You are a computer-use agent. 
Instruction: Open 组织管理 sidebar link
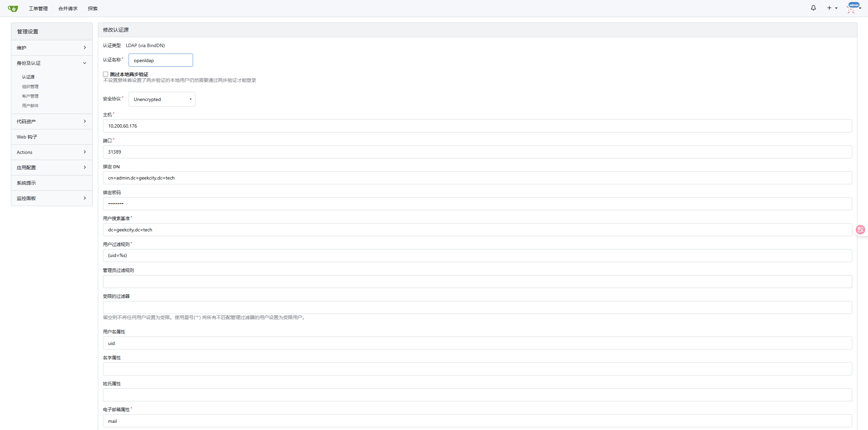(x=30, y=87)
